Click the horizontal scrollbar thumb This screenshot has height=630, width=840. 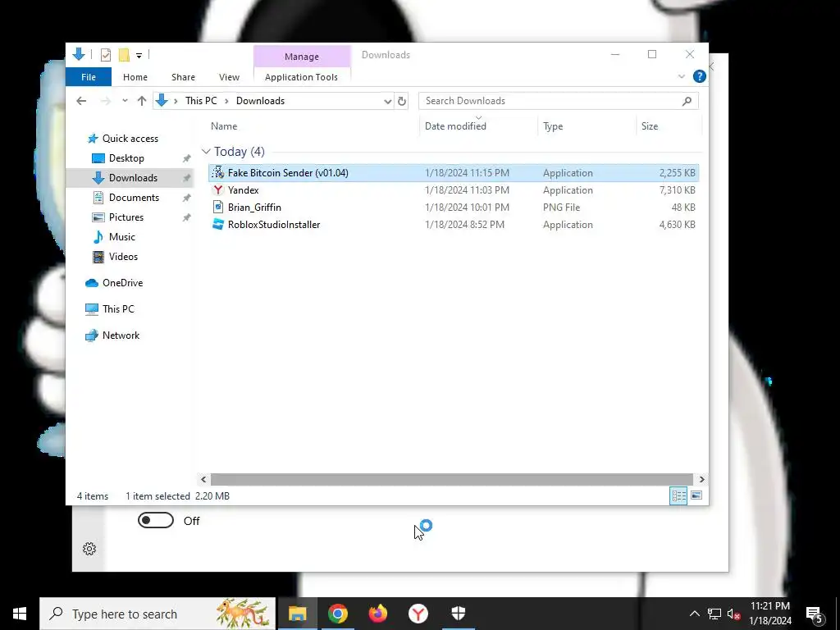click(x=452, y=479)
